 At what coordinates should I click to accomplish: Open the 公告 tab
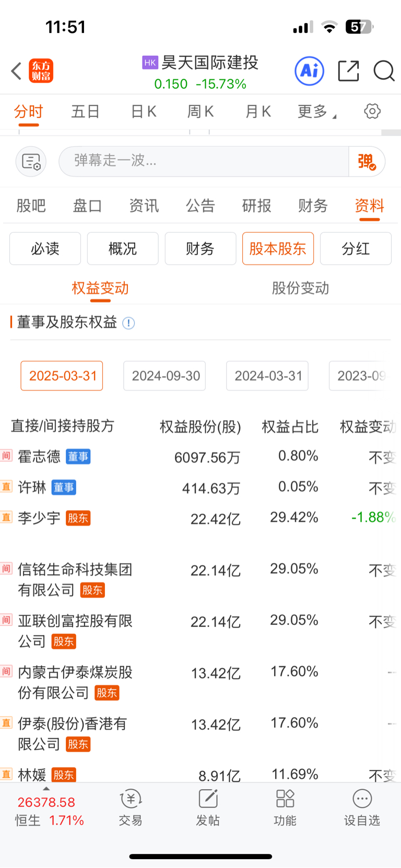(x=200, y=206)
